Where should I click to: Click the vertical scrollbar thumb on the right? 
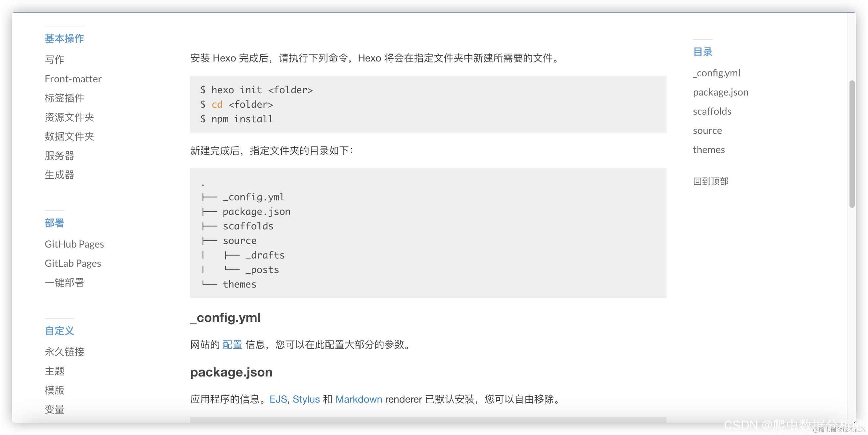(x=852, y=144)
